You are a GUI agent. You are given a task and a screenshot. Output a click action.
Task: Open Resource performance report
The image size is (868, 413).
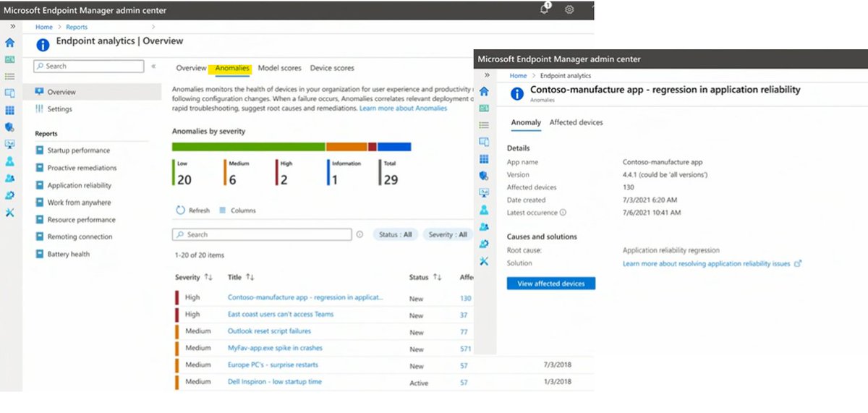(81, 220)
